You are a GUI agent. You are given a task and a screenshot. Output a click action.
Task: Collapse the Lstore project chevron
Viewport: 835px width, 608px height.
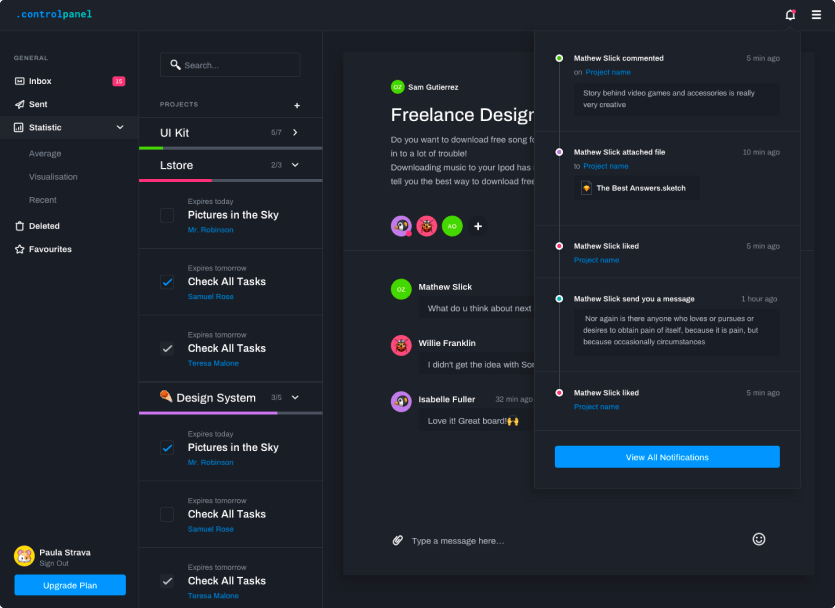(x=295, y=165)
